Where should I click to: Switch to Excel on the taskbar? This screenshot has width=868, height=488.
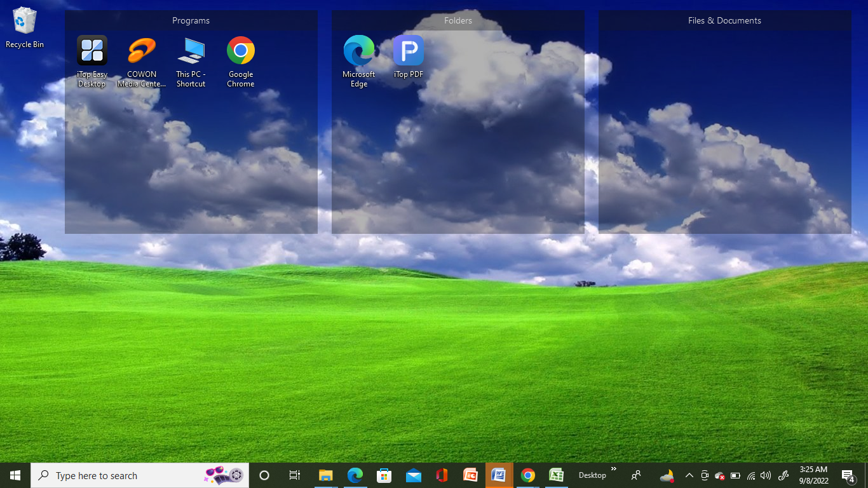(557, 475)
